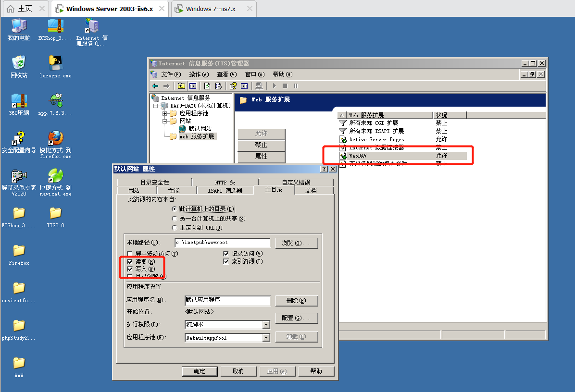Select the 所有未知 CGI 扩展 row
Image resolution: width=575 pixels, height=392 pixels.
pos(403,123)
